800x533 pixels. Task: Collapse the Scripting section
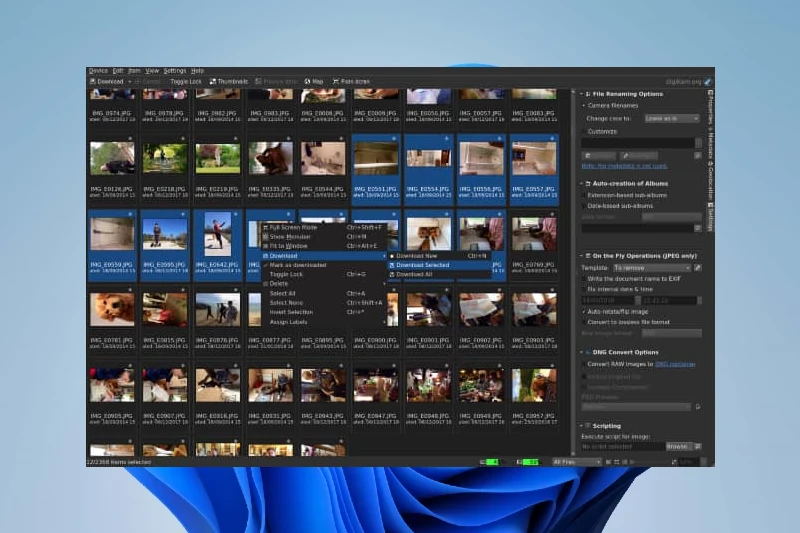click(x=582, y=426)
